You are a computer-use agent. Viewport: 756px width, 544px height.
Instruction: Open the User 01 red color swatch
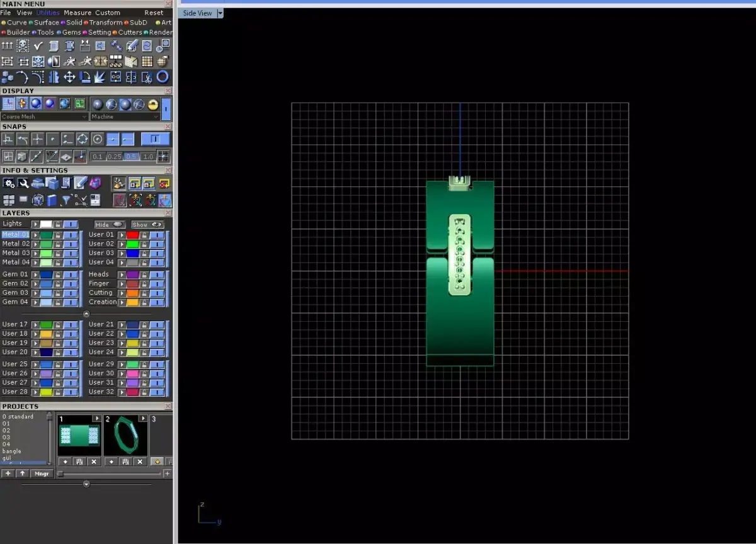pyautogui.click(x=132, y=234)
